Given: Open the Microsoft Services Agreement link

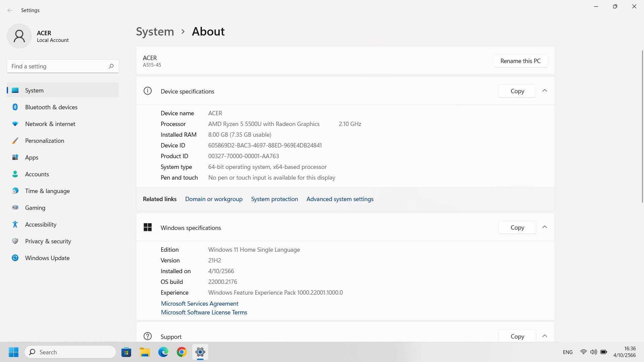Looking at the screenshot, I should (x=200, y=303).
